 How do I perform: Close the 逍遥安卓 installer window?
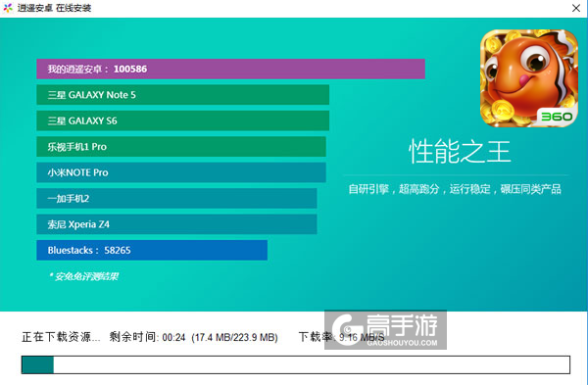point(576,8)
